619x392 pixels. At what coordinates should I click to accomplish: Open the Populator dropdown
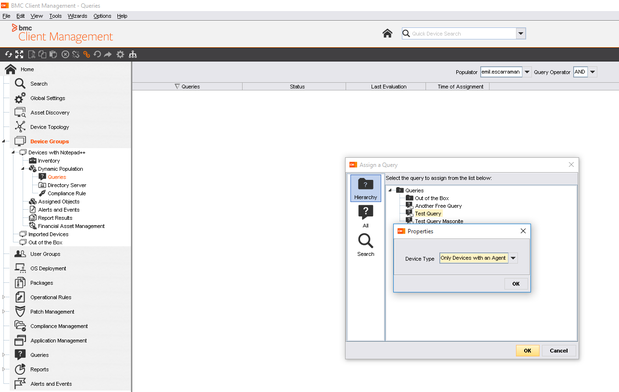(527, 72)
